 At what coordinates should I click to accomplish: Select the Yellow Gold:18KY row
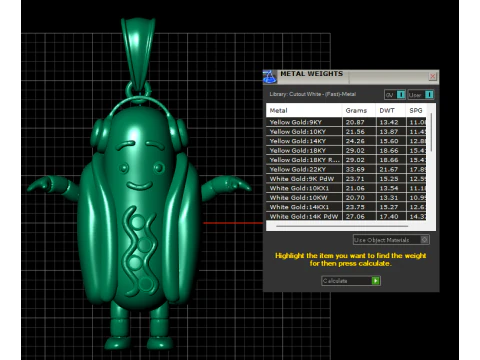point(346,150)
